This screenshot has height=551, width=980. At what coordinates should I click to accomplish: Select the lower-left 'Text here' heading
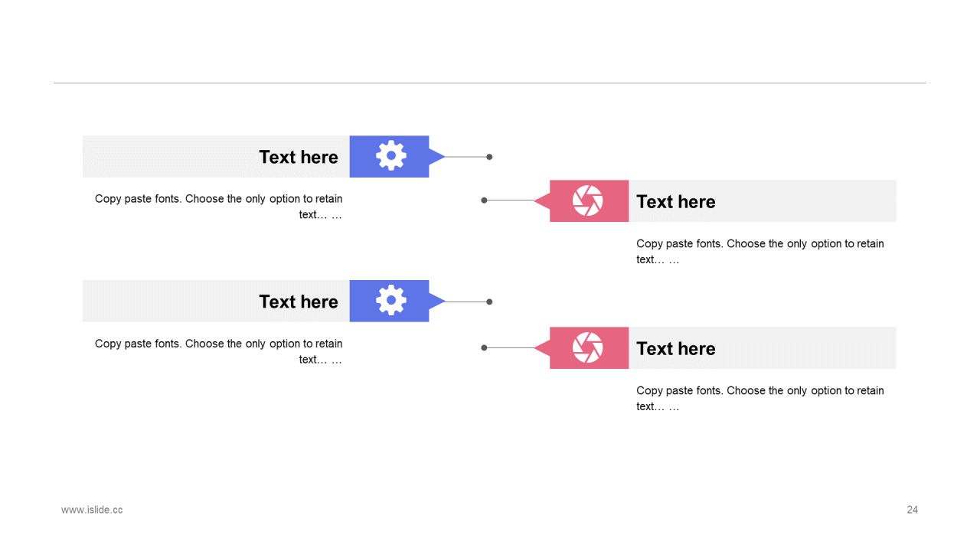click(299, 302)
